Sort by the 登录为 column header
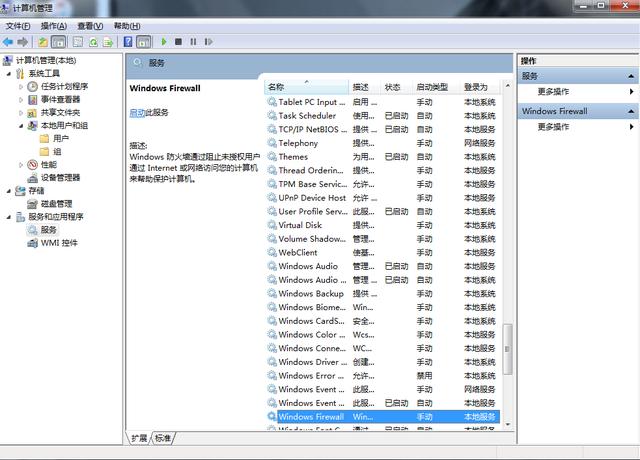 click(480, 87)
